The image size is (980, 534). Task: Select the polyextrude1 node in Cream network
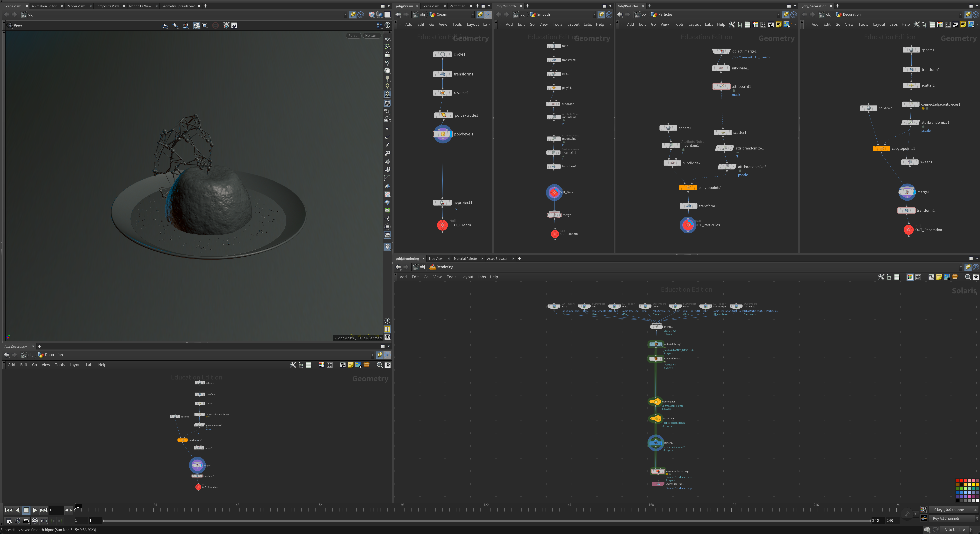coord(443,115)
